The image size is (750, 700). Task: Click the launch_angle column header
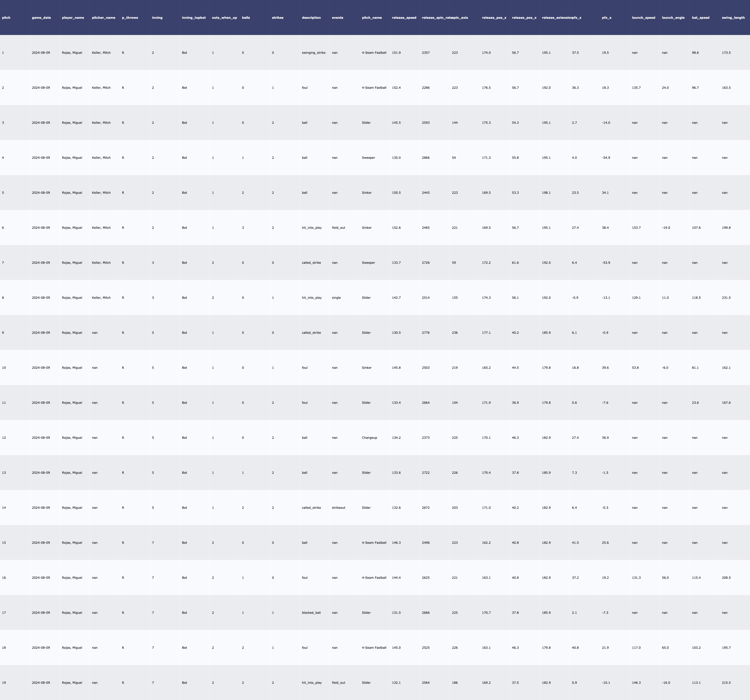point(673,18)
